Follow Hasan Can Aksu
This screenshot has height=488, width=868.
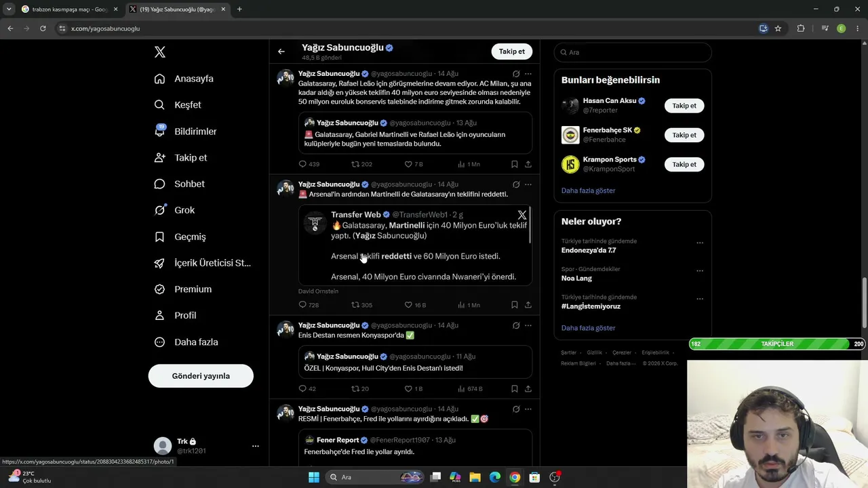tap(684, 106)
